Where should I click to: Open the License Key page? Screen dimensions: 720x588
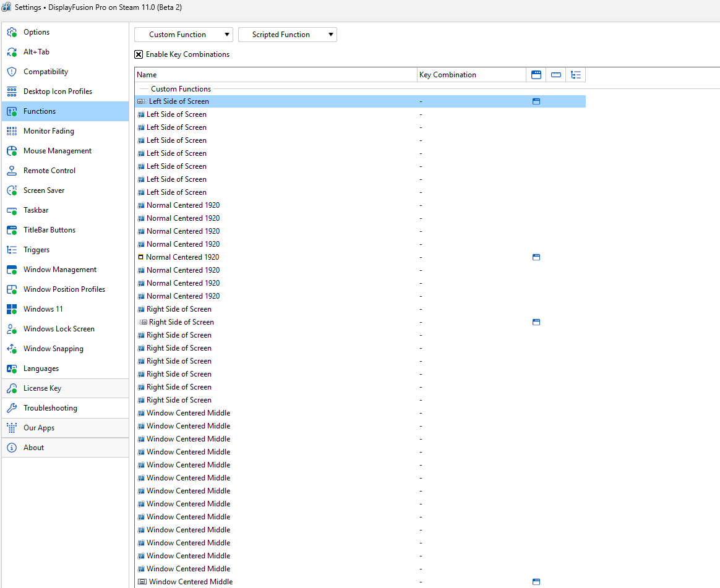(x=65, y=388)
